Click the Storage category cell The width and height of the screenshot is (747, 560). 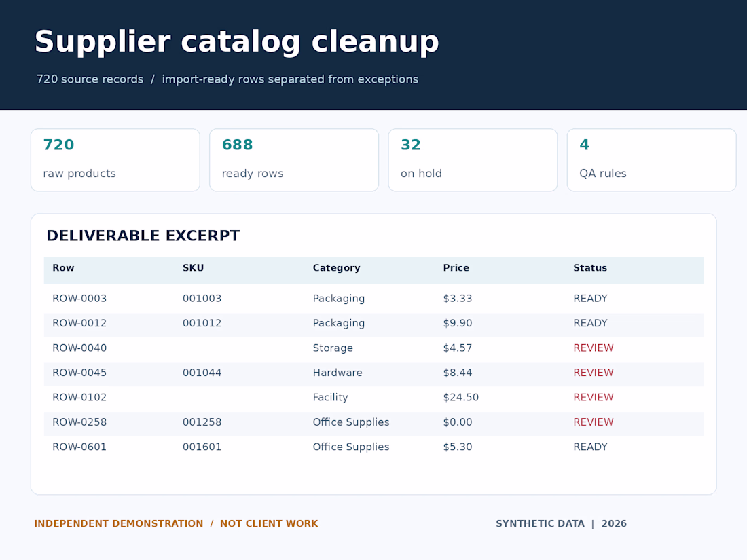[333, 348]
